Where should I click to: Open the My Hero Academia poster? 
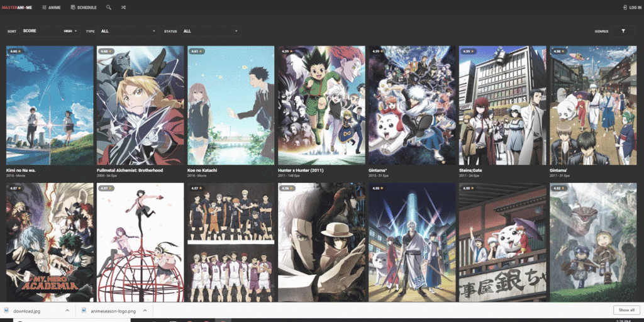pos(50,242)
